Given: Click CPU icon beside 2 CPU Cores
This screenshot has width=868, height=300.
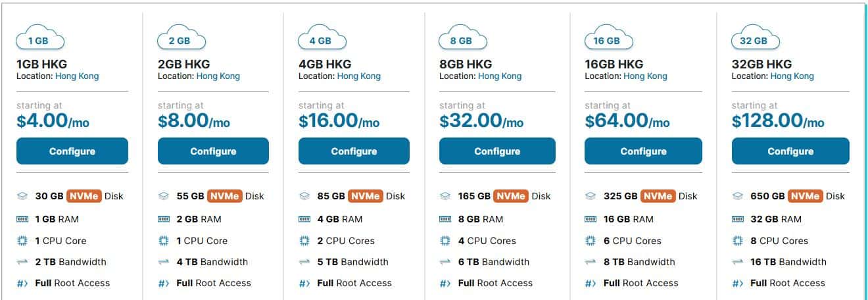Looking at the screenshot, I should click(x=304, y=241).
